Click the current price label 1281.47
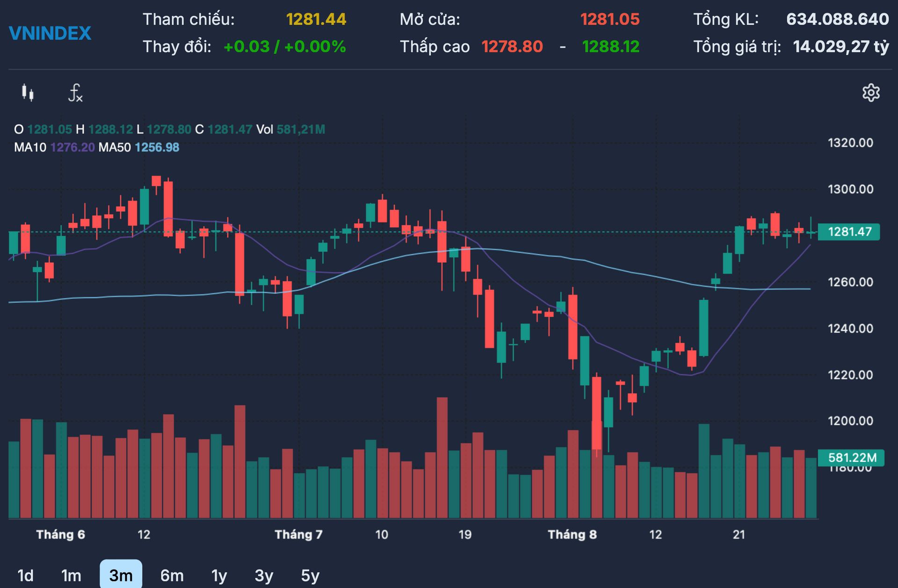 [x=849, y=232]
